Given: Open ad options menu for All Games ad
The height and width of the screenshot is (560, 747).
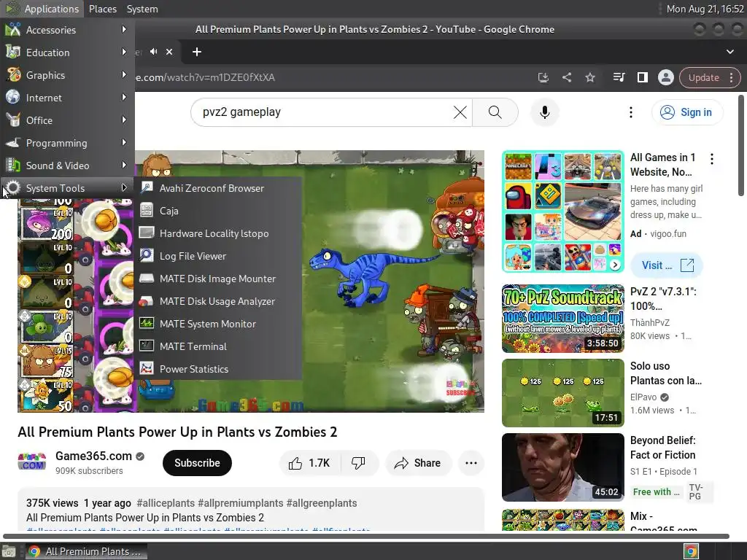Looking at the screenshot, I should pos(712,158).
